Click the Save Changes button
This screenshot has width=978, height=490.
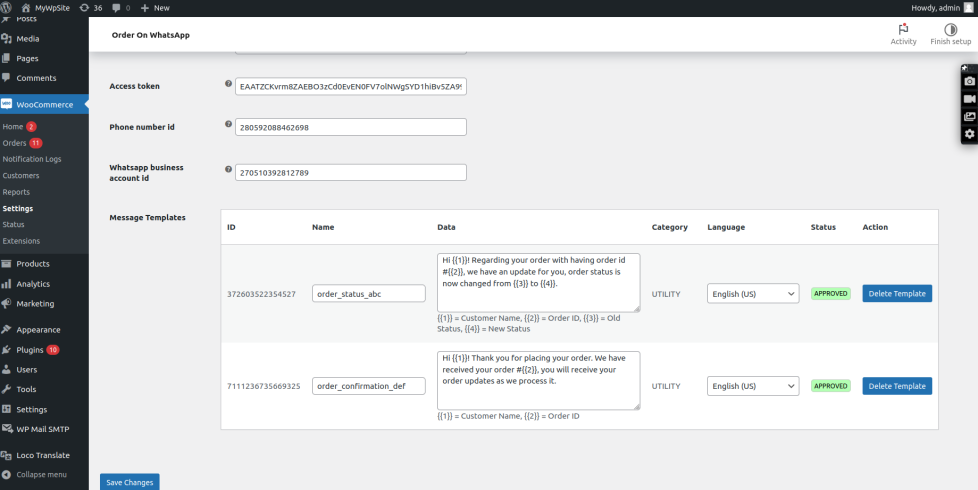point(130,482)
